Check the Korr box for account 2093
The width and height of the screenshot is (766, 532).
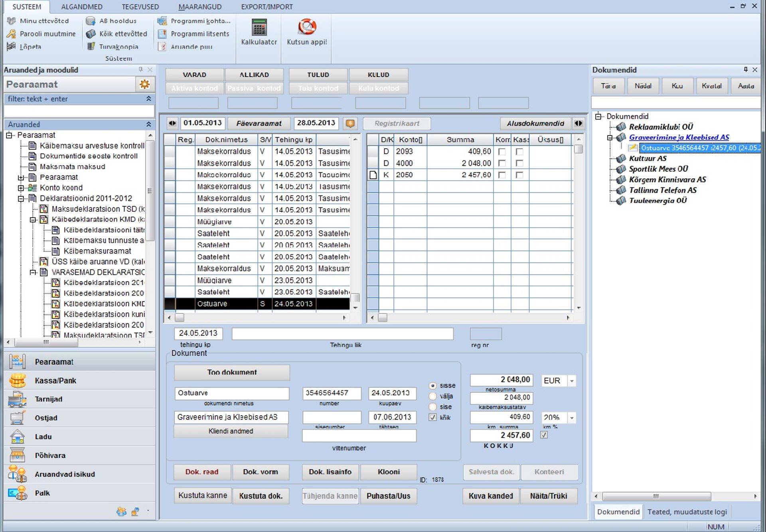click(x=502, y=152)
